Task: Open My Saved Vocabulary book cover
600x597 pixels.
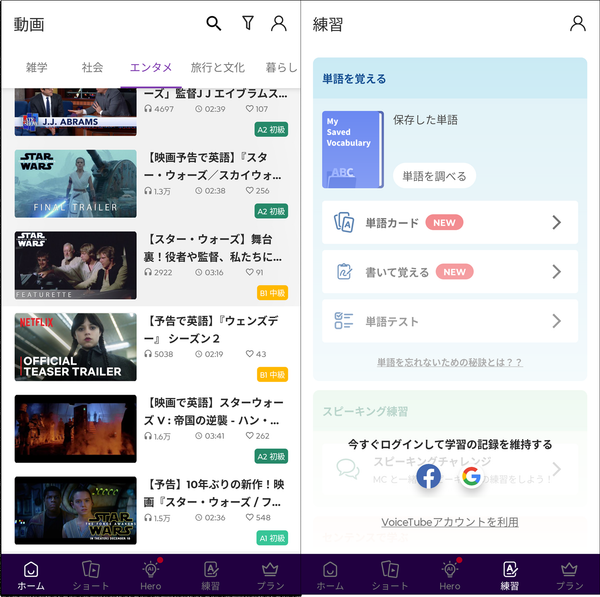Action: (x=352, y=149)
